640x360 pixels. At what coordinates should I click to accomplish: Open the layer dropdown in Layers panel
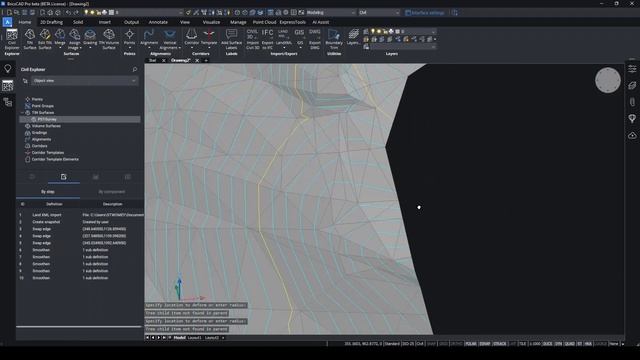pos(399,31)
